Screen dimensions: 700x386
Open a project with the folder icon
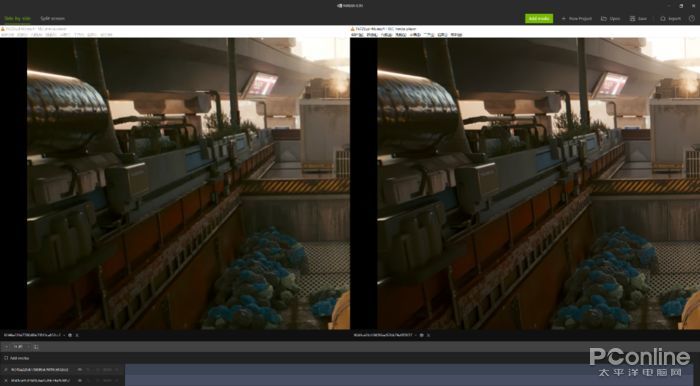coord(610,19)
